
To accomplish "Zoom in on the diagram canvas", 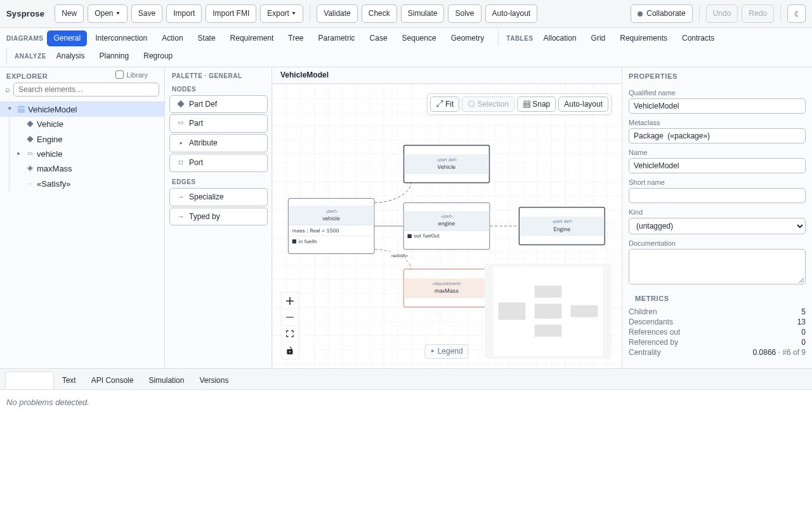I will (290, 301).
